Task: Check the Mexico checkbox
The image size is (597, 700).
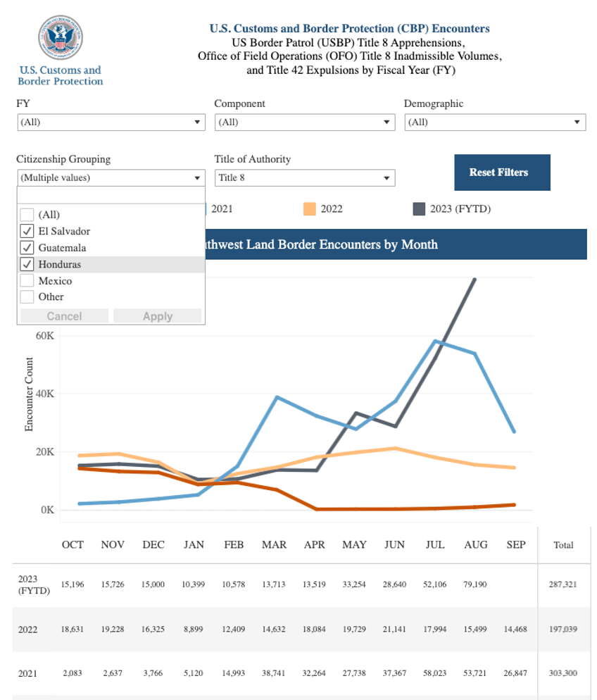Action: (x=27, y=281)
